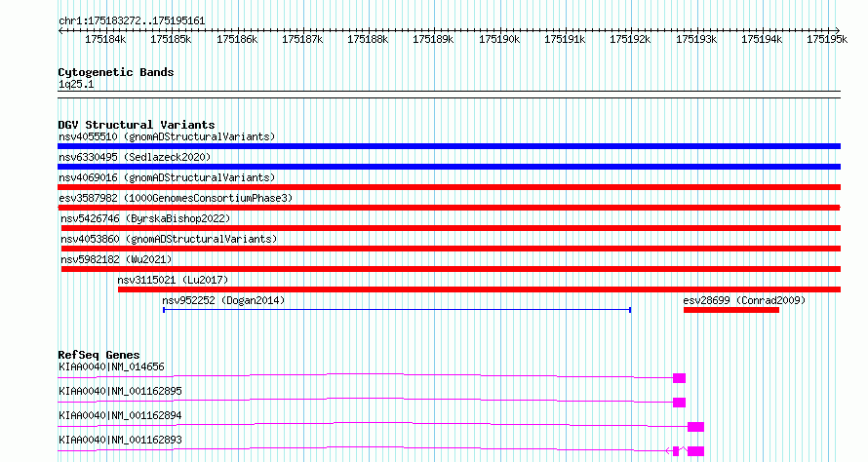Select the red nsv4069016 variant bar
The image size is (868, 462).
[449, 187]
